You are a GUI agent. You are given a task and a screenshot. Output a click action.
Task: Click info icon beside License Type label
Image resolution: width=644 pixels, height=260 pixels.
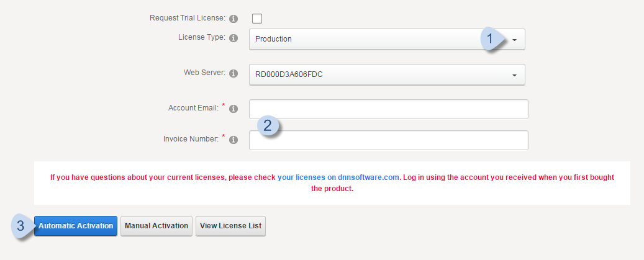coord(234,38)
